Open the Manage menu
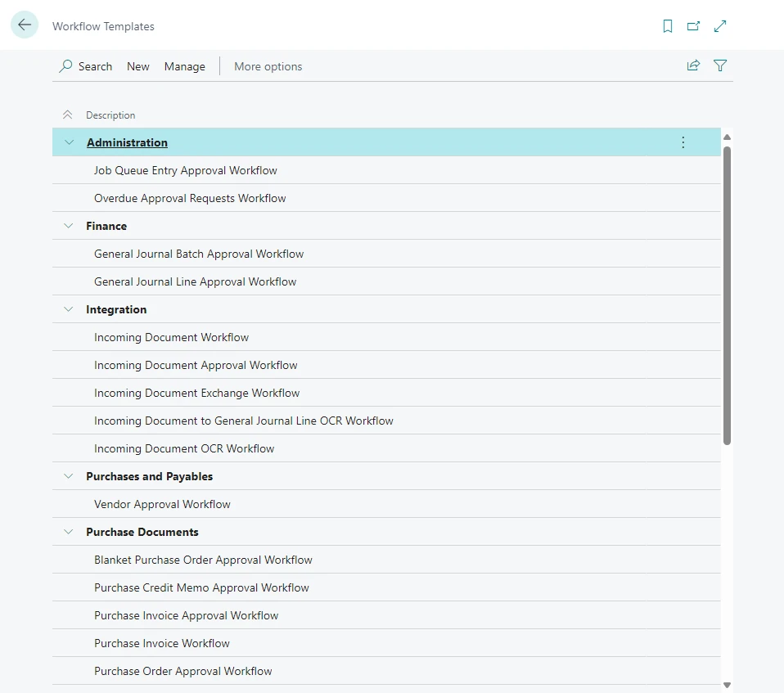The image size is (784, 693). click(x=184, y=66)
